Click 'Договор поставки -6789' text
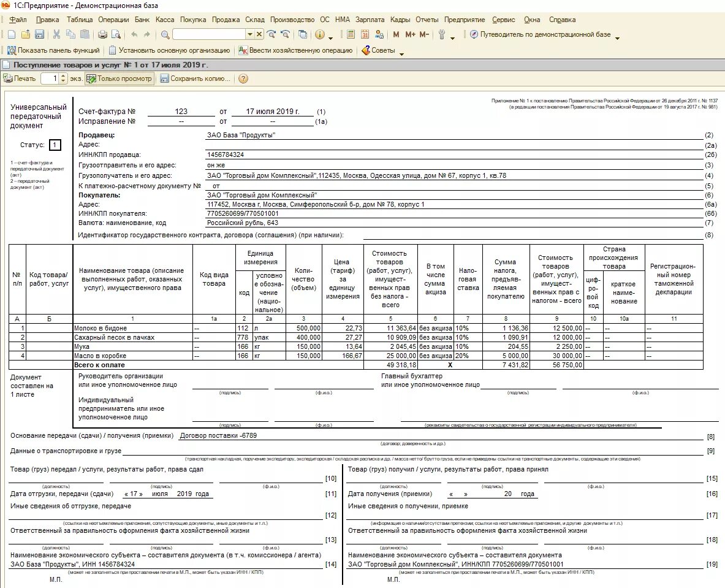Image resolution: width=725 pixels, height=588 pixels. pyautogui.click(x=218, y=435)
